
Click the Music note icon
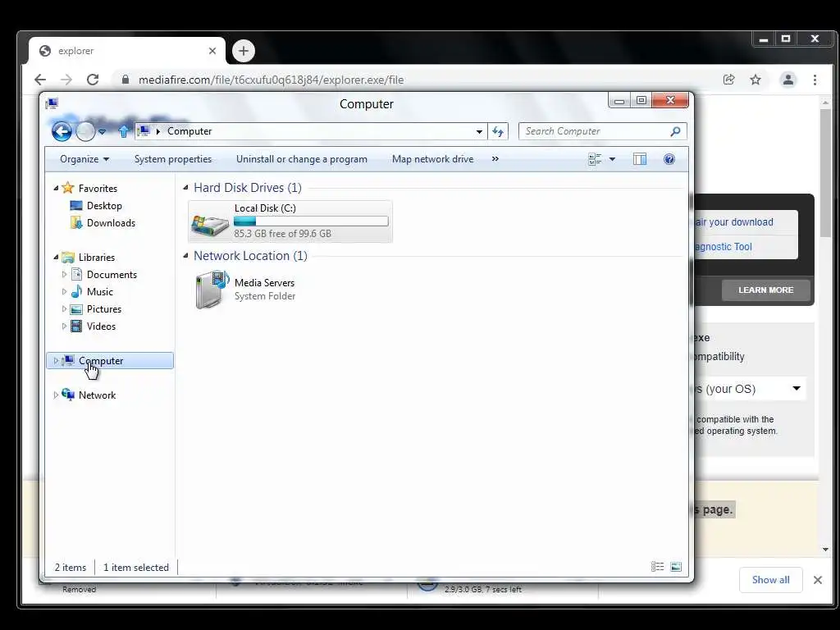tap(76, 291)
